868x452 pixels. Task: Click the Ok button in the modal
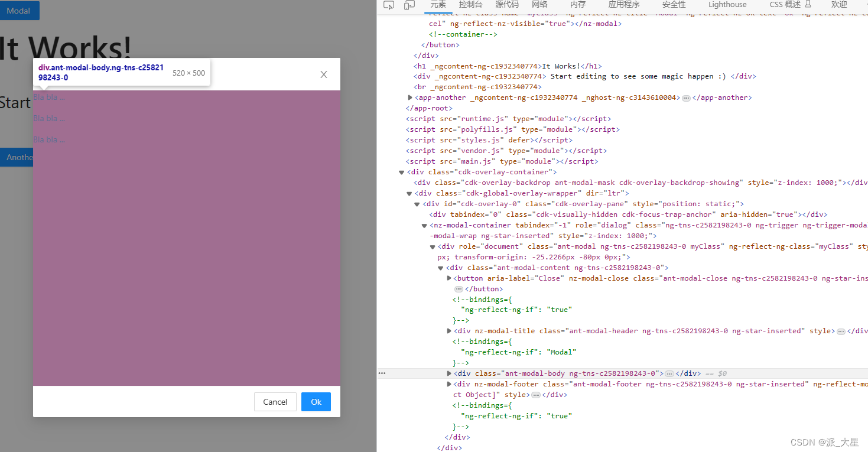(316, 402)
